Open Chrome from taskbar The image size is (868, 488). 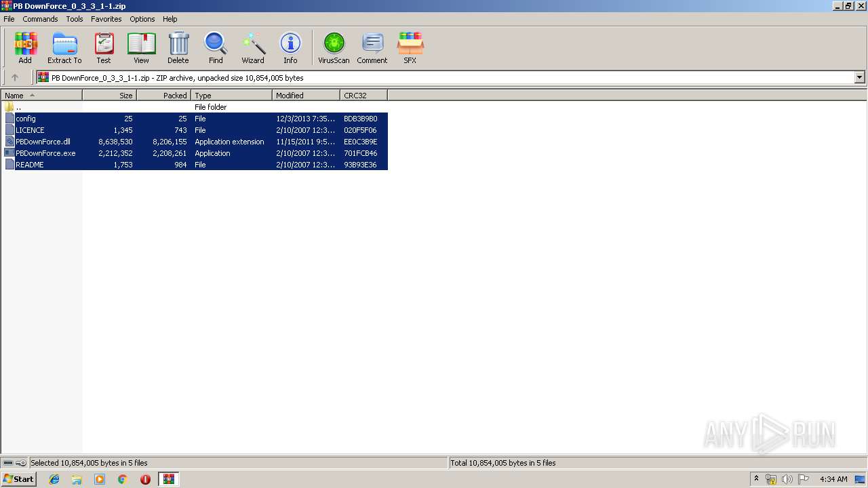point(123,479)
